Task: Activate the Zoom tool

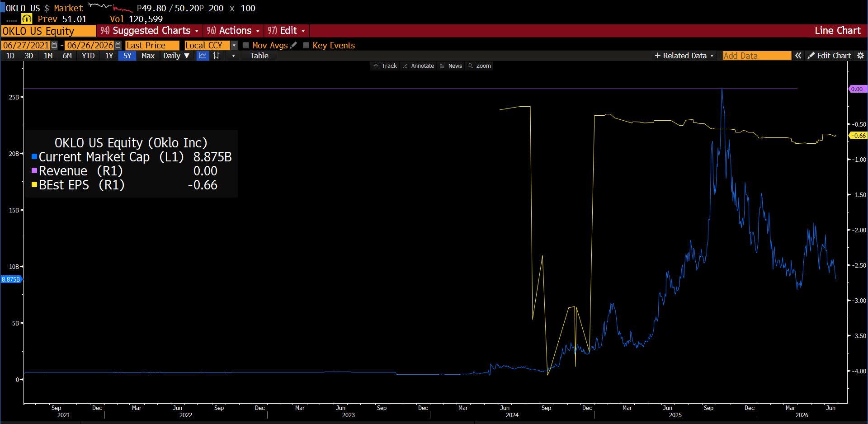Action: [x=480, y=66]
